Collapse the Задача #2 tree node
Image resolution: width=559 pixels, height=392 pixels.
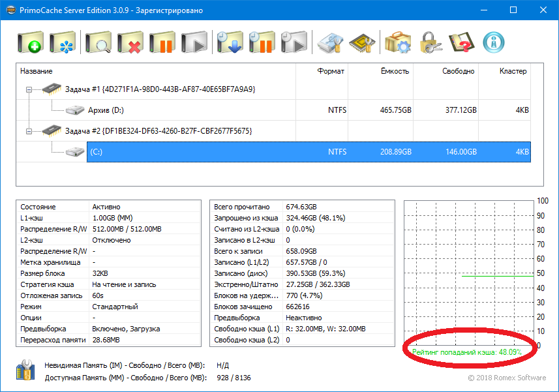[29, 132]
